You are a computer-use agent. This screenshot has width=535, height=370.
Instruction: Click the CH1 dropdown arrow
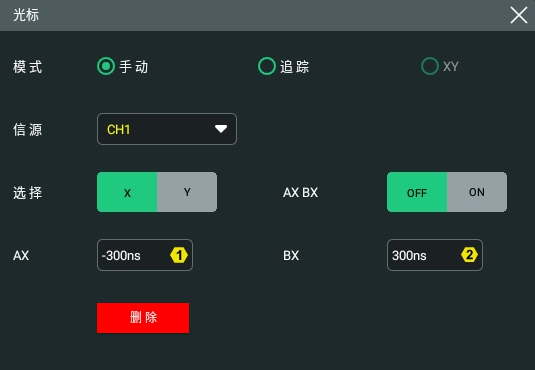(221, 129)
